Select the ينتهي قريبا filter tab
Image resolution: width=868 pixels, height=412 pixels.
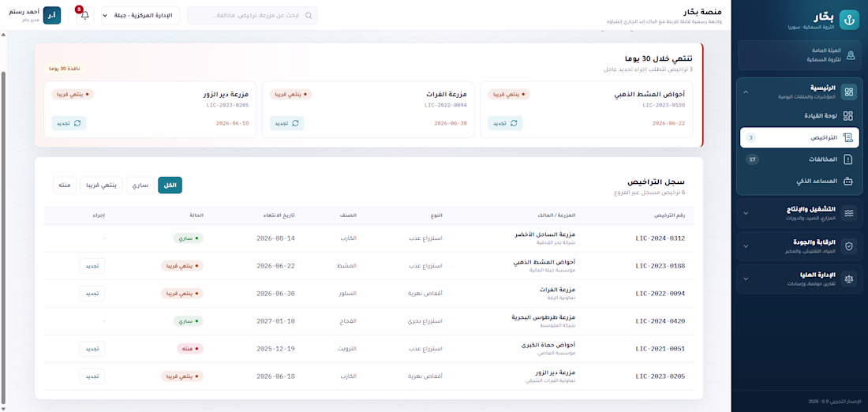101,185
